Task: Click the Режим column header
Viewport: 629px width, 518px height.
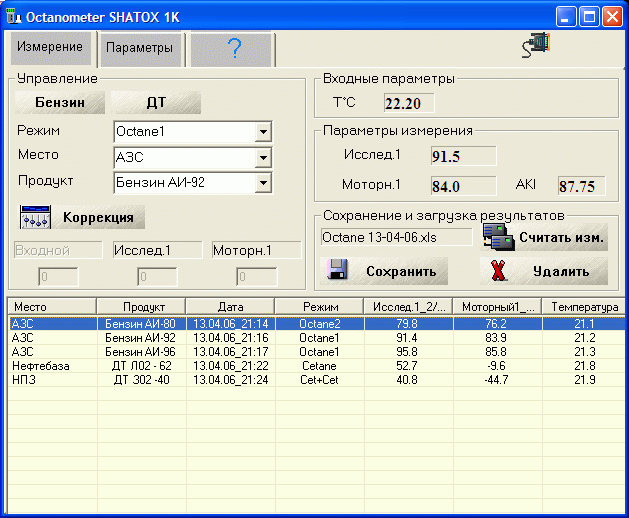Action: coord(319,307)
